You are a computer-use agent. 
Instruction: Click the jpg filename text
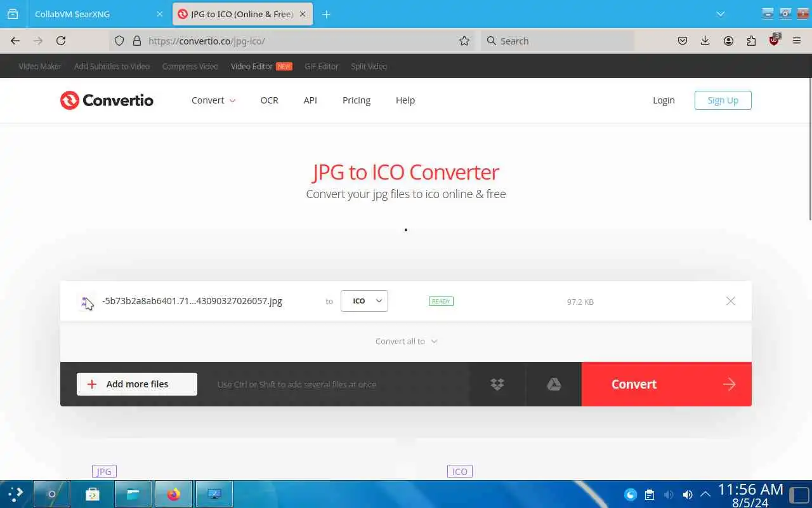[x=192, y=301]
